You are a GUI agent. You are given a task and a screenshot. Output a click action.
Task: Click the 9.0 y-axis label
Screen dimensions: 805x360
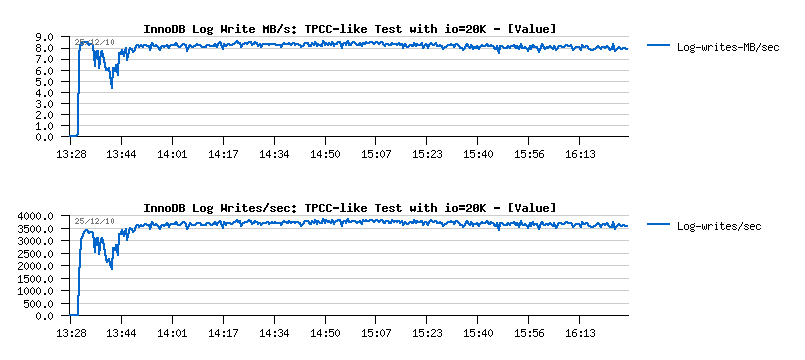click(x=45, y=37)
